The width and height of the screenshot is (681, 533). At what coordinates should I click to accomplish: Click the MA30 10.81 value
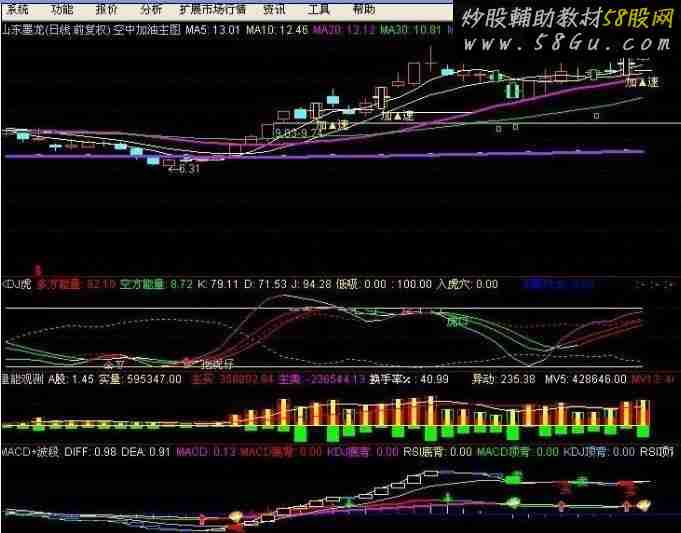coord(410,30)
